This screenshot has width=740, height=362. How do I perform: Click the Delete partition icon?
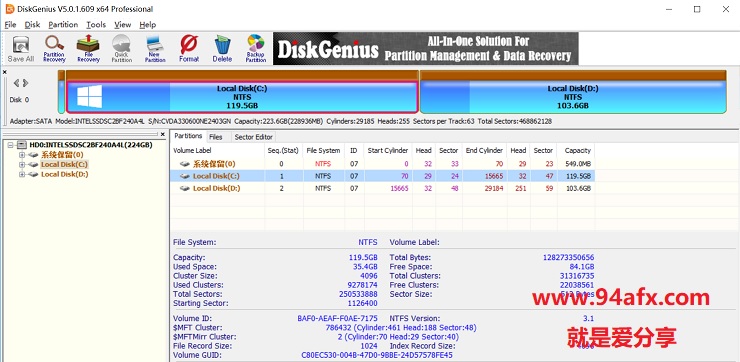222,49
